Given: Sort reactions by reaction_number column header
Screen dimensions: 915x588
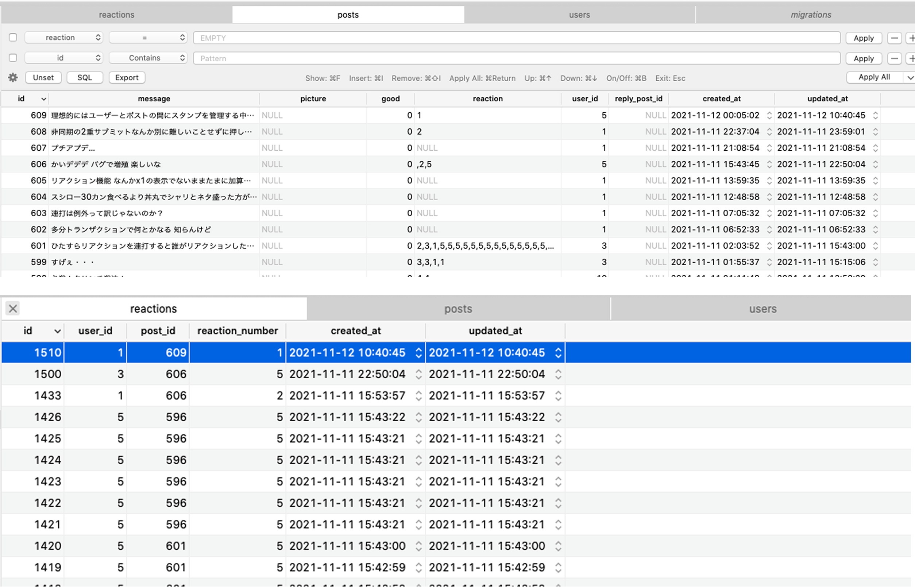Looking at the screenshot, I should click(238, 331).
